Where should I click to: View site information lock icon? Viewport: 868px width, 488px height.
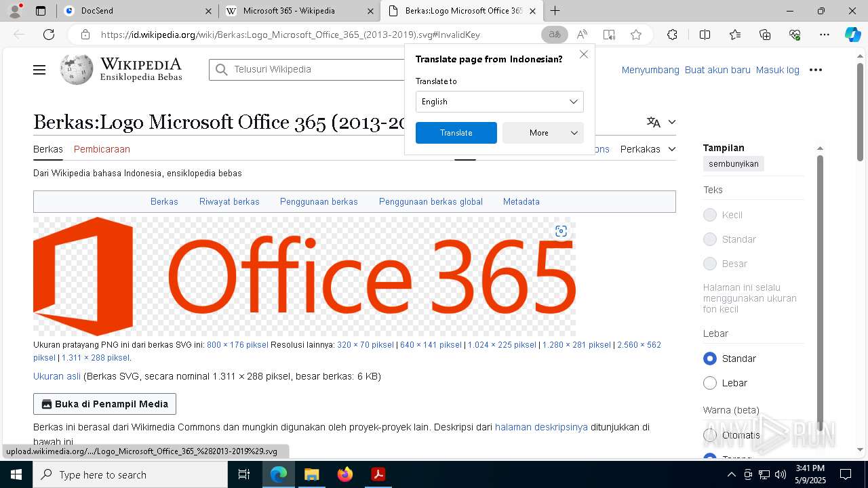click(85, 35)
